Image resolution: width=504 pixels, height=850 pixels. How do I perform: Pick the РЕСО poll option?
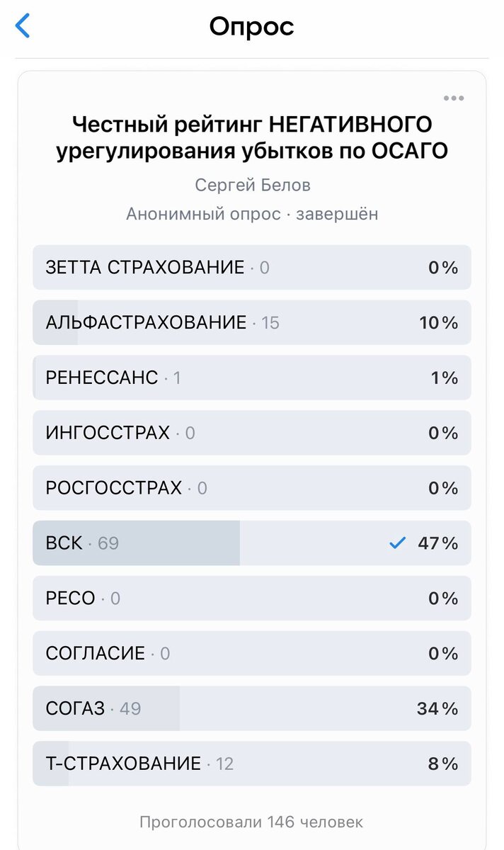pyautogui.click(x=252, y=599)
